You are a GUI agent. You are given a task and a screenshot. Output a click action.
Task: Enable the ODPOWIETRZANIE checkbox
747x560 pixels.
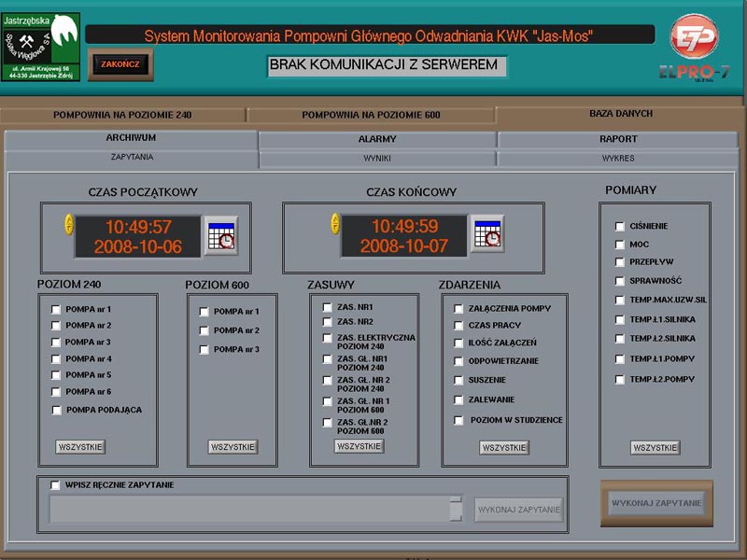[x=458, y=361]
